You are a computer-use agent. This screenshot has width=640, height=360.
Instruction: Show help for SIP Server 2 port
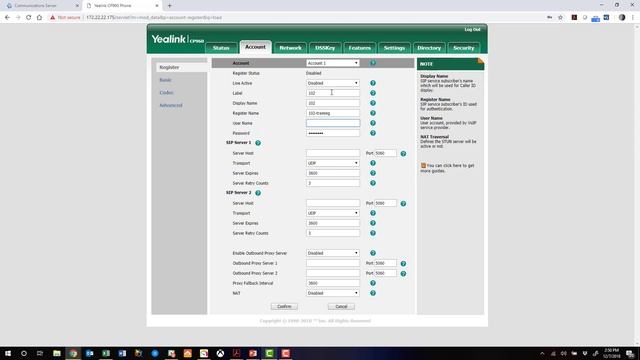pos(403,203)
